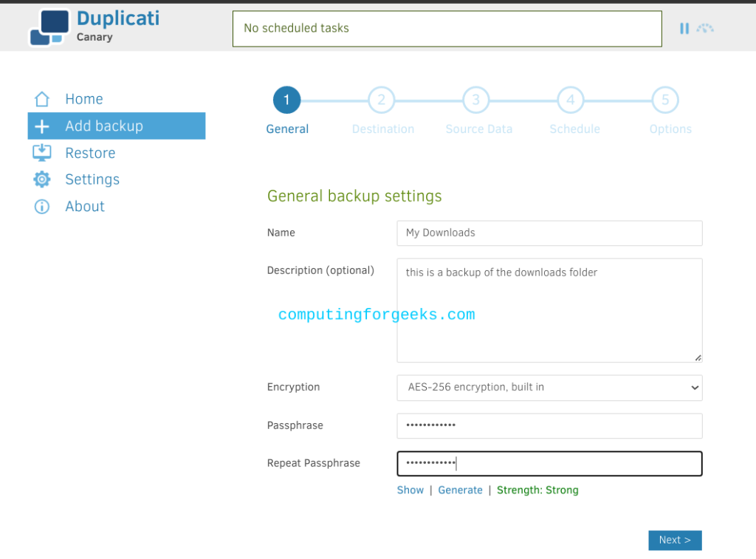756x559 pixels.
Task: Generate a new passphrase
Action: [x=460, y=490]
